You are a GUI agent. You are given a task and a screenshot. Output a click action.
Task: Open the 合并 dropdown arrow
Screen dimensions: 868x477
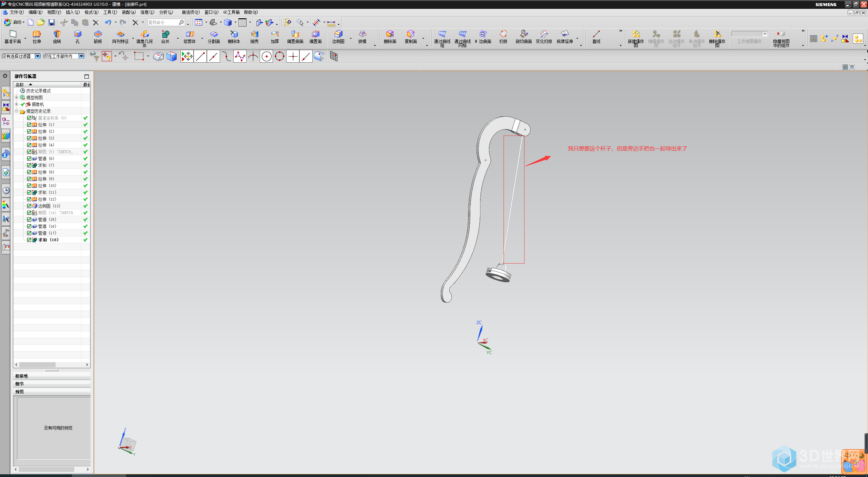pyautogui.click(x=178, y=38)
